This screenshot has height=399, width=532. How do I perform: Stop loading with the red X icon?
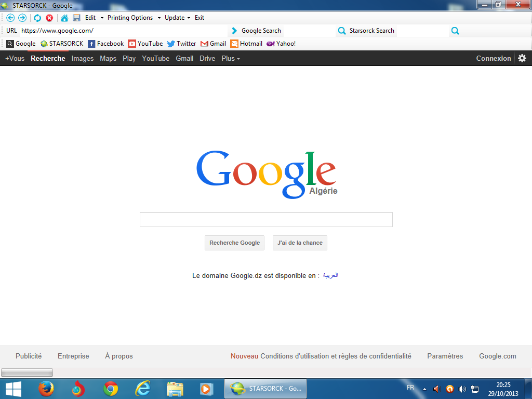coord(49,18)
